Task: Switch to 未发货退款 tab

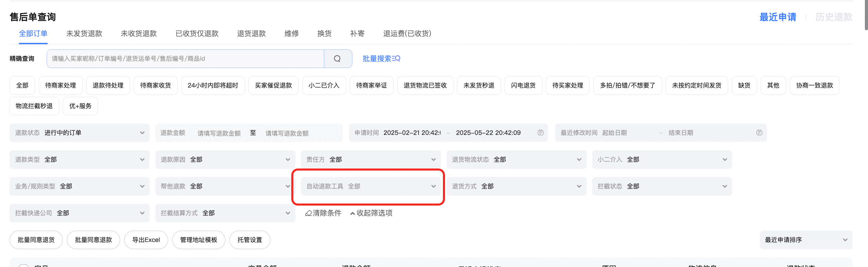Action: [x=84, y=34]
